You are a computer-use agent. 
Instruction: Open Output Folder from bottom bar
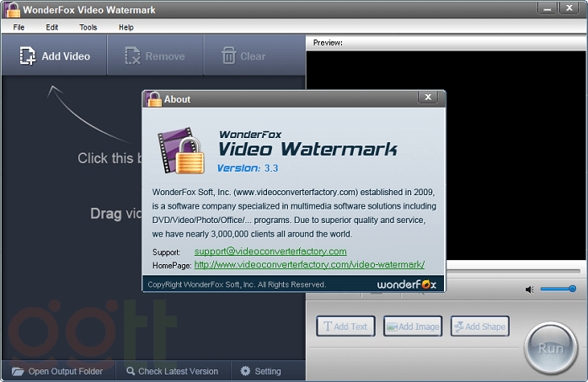click(57, 371)
